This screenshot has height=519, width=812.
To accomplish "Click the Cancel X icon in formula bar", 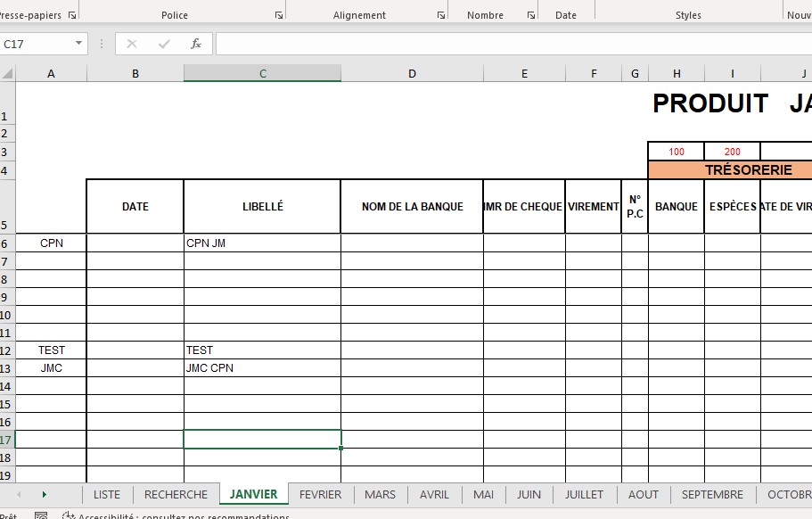I will (x=132, y=44).
